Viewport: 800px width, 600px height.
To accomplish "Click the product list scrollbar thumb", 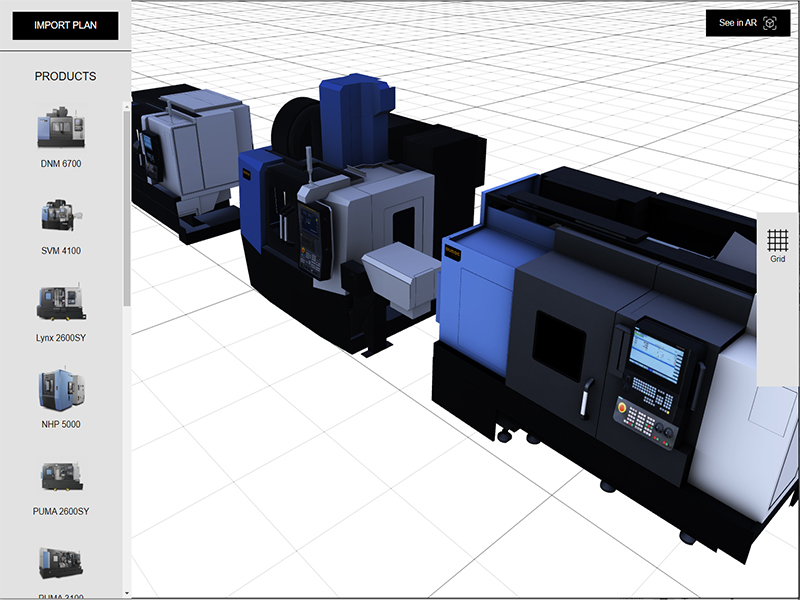I will pos(127,208).
